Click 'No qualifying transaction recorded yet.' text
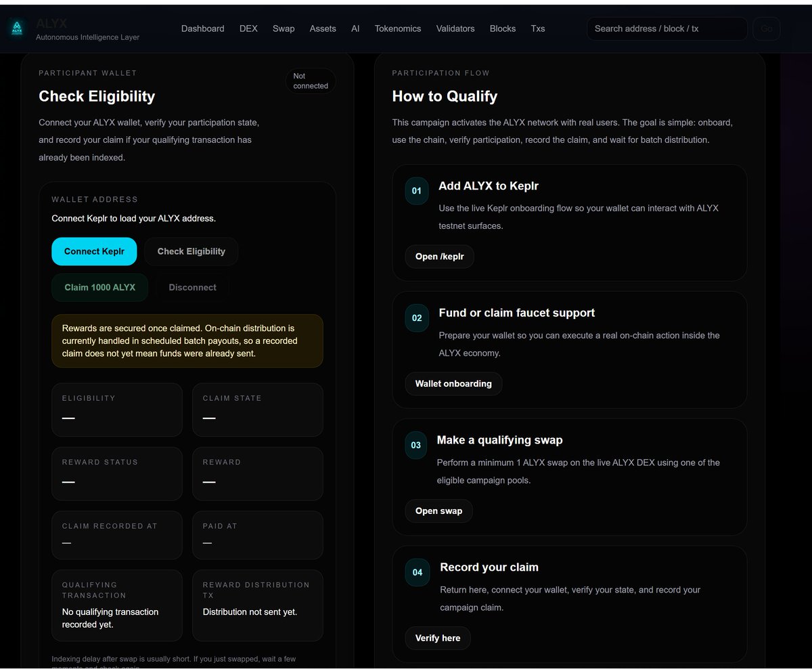 click(110, 618)
